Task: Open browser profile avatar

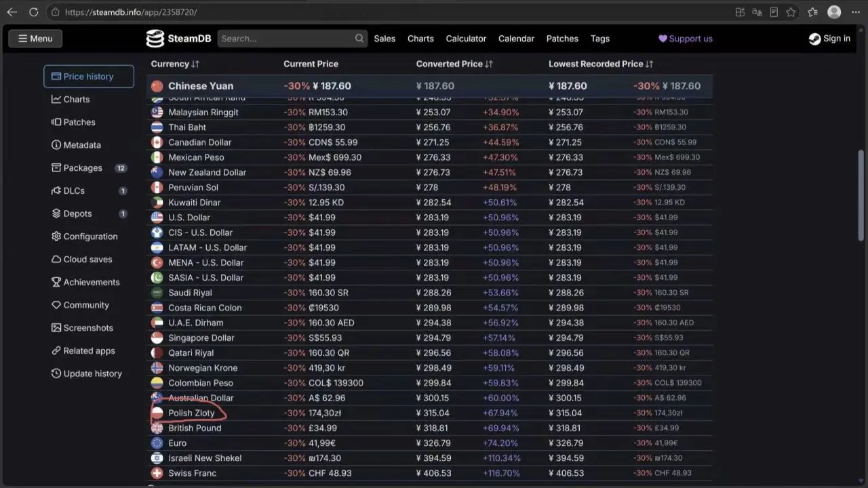Action: 835,12
